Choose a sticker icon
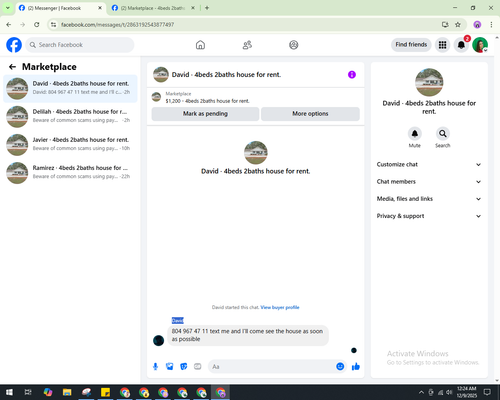500x400 pixels. [184, 367]
